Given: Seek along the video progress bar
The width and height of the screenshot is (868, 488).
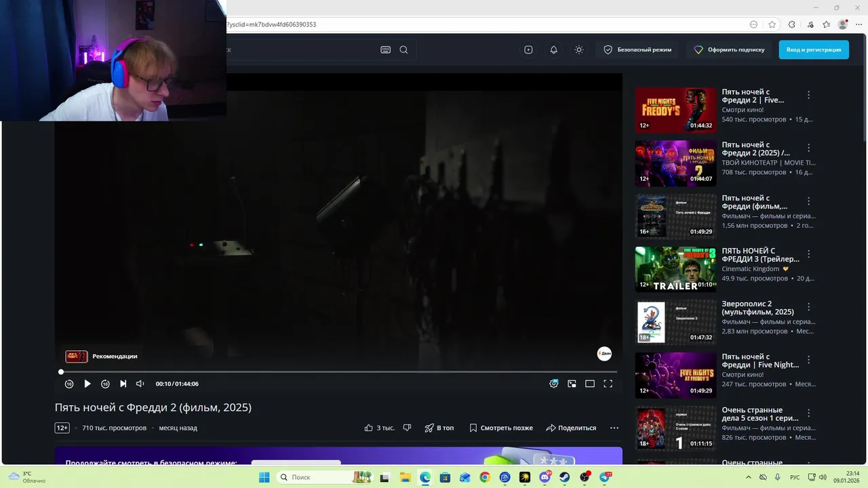Looking at the screenshot, I should (x=338, y=372).
